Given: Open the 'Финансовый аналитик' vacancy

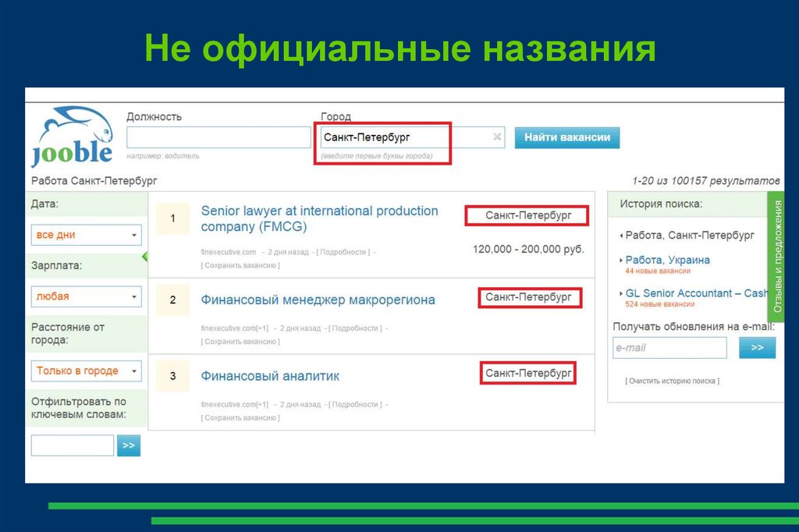Looking at the screenshot, I should [x=270, y=375].
